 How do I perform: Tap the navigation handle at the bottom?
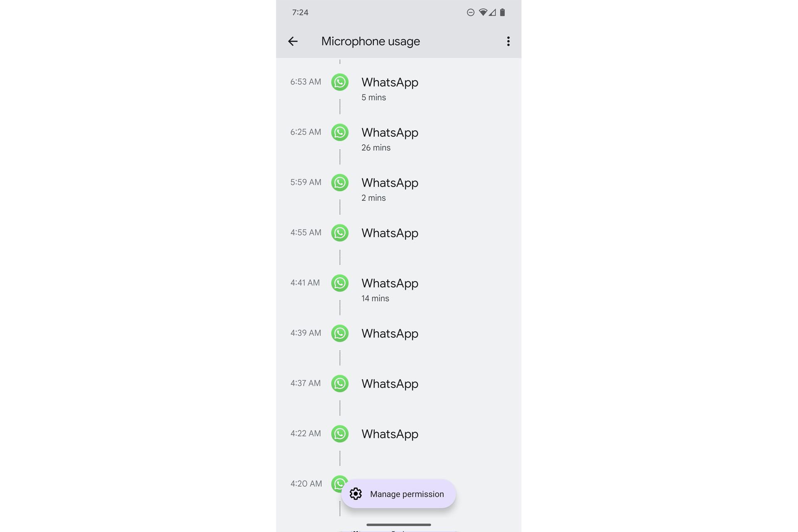point(399,525)
